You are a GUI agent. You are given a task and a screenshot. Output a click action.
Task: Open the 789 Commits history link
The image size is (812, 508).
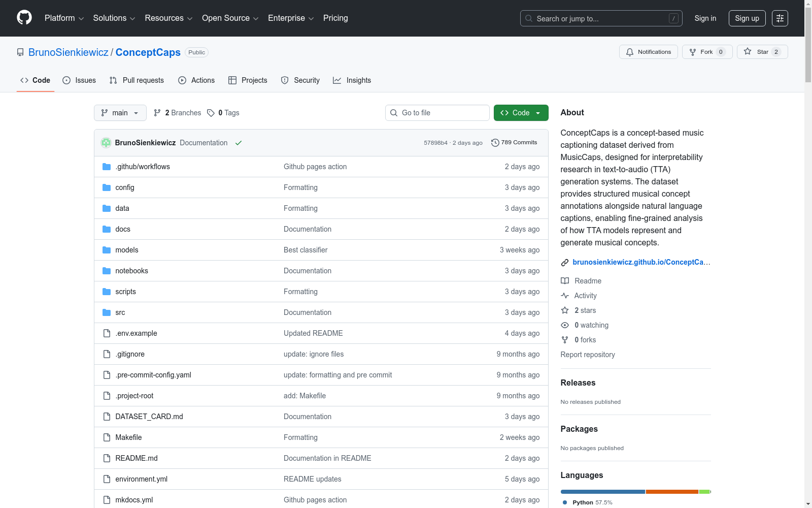tap(514, 143)
